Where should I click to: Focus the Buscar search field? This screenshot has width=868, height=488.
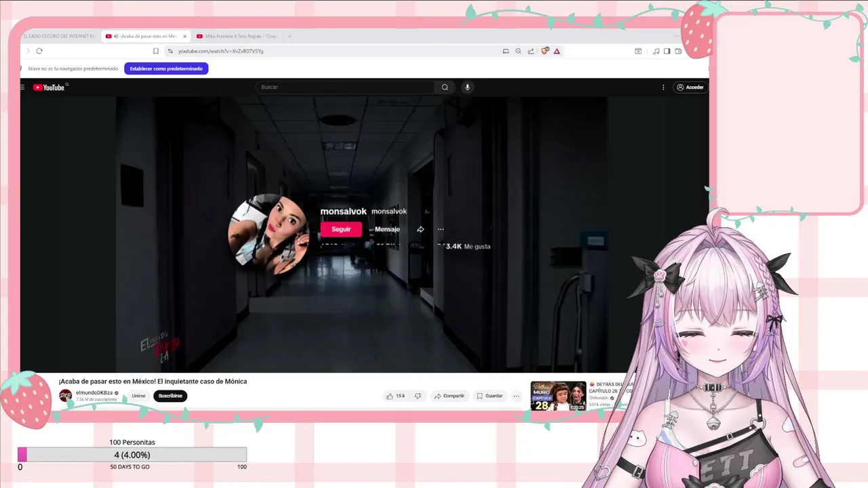pyautogui.click(x=346, y=87)
